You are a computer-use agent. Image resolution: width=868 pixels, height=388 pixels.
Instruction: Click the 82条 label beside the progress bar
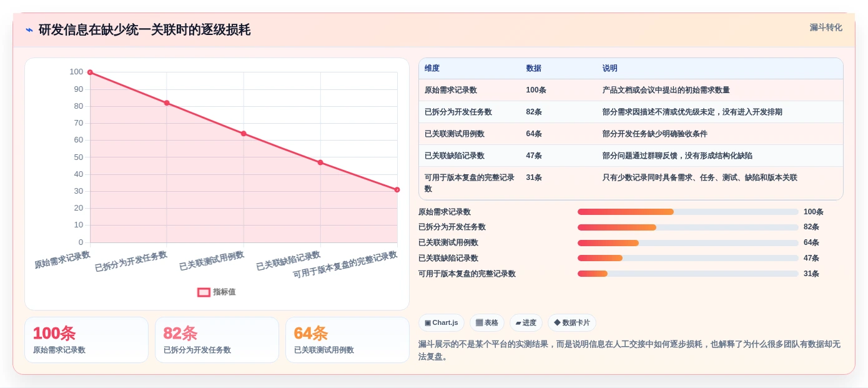(812, 227)
